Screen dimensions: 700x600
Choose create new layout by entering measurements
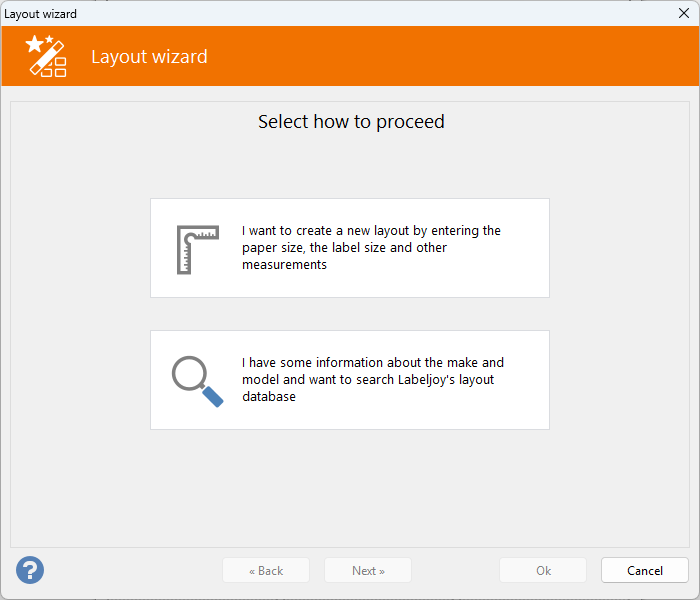pos(350,248)
